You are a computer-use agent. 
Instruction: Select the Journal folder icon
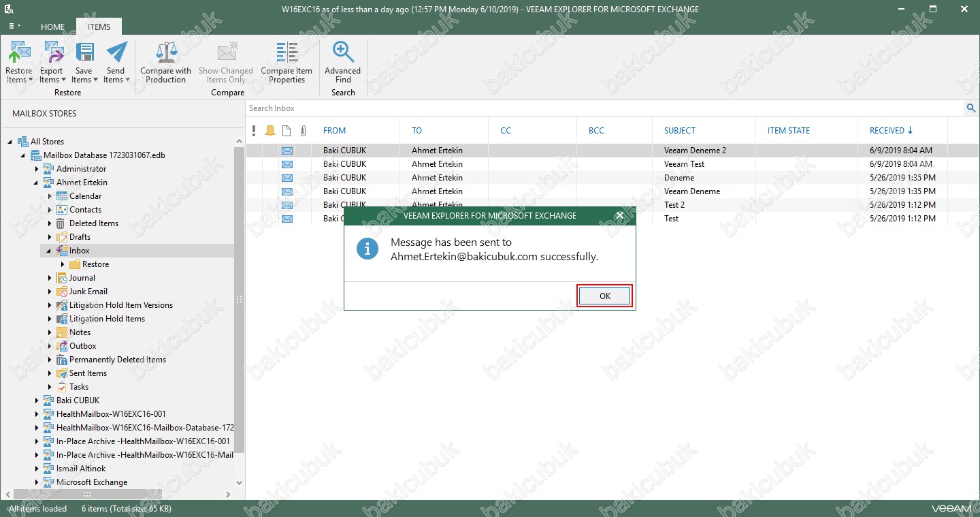[x=62, y=278]
